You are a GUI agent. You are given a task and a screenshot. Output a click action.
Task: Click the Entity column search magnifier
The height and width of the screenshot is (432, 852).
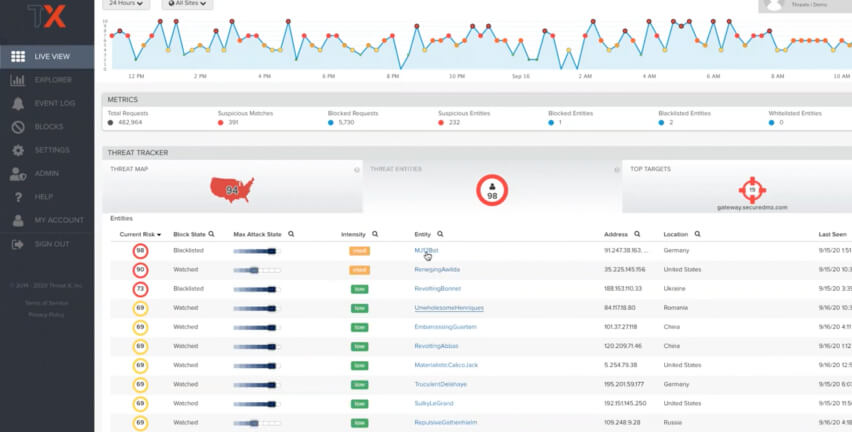[440, 234]
